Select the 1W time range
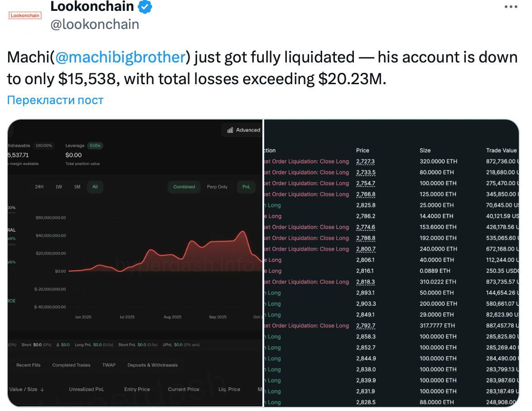 coord(59,187)
